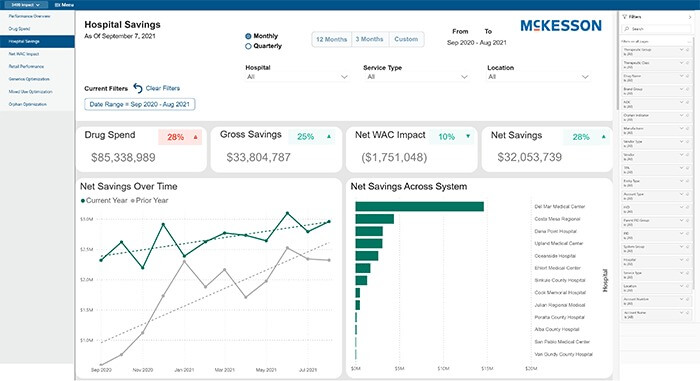Clear the System Group filter with eraser icon

coord(688,247)
